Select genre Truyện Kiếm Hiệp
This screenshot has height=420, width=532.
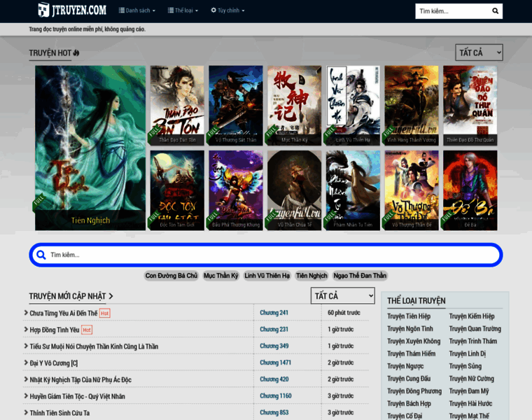tap(472, 316)
